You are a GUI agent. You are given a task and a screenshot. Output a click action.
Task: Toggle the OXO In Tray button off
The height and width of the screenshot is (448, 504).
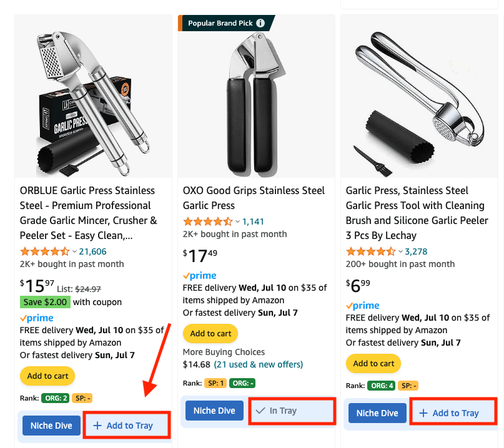coord(292,411)
